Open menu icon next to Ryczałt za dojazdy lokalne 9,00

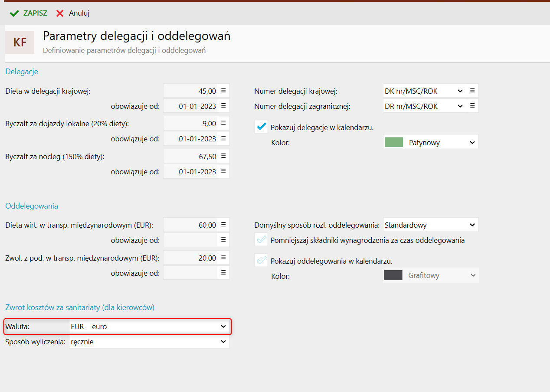pyautogui.click(x=223, y=124)
